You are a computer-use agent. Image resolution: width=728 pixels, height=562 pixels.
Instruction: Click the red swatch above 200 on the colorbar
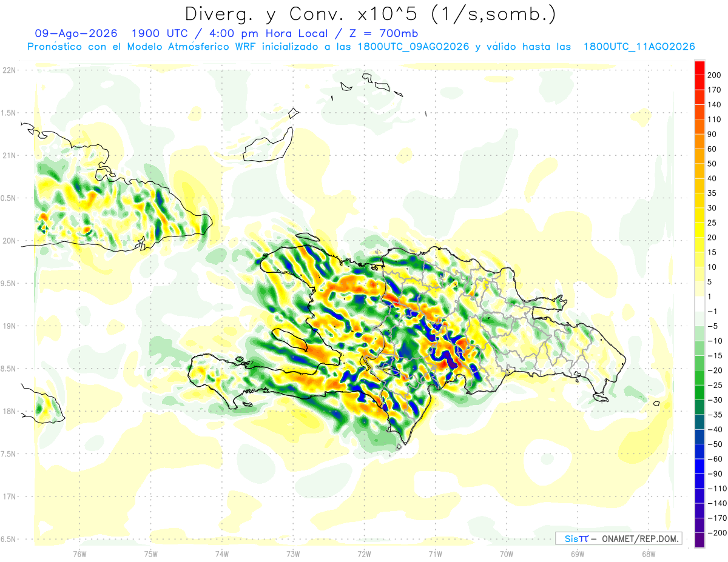[x=699, y=68]
